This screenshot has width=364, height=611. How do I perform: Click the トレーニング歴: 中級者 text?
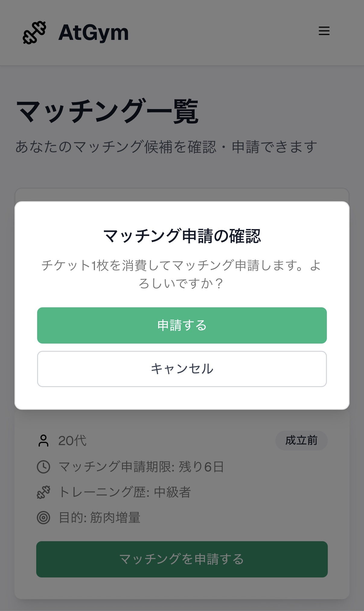pos(125,492)
